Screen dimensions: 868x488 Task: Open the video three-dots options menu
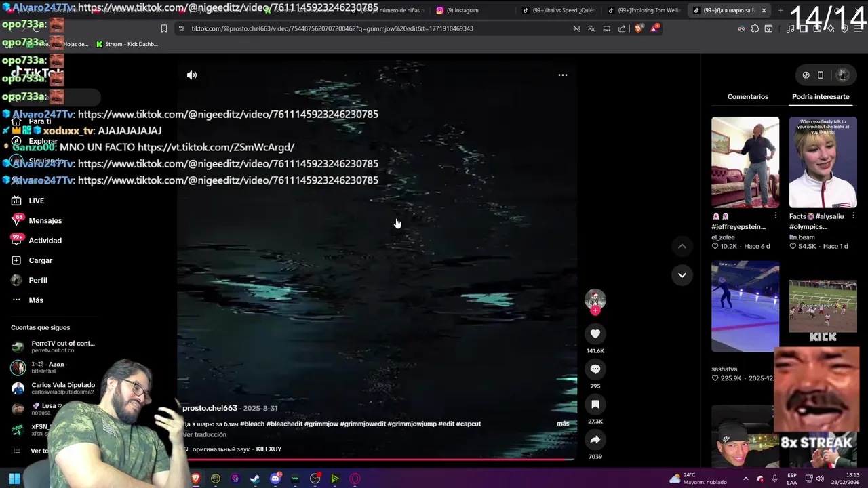tap(562, 75)
